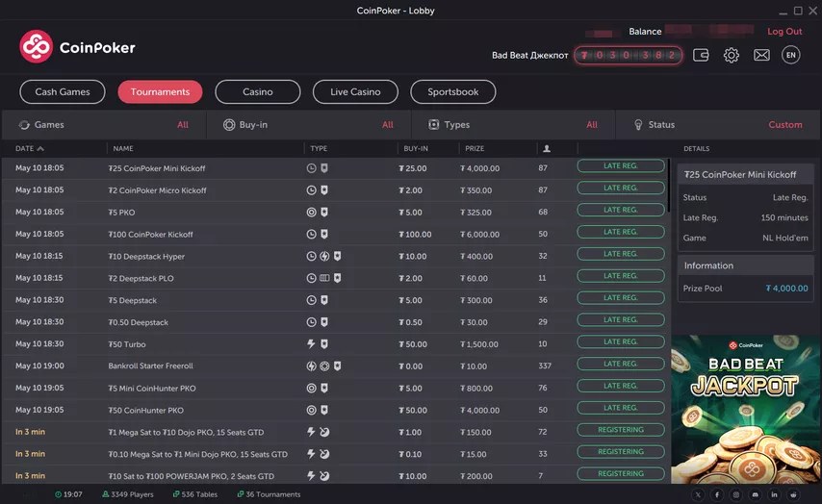Open the Facebook social icon
The image size is (822, 504).
click(x=717, y=494)
